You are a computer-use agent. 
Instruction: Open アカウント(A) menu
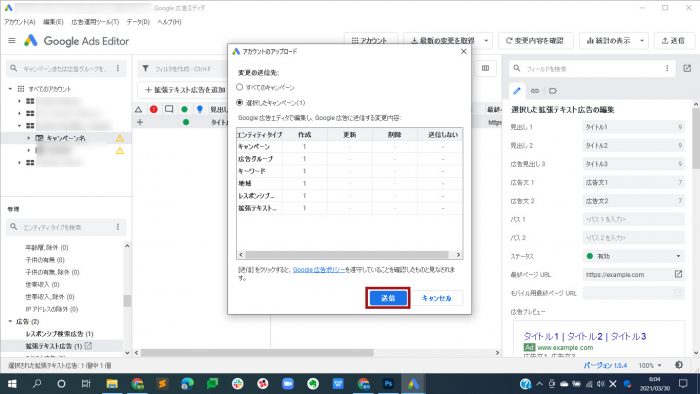tap(20, 22)
